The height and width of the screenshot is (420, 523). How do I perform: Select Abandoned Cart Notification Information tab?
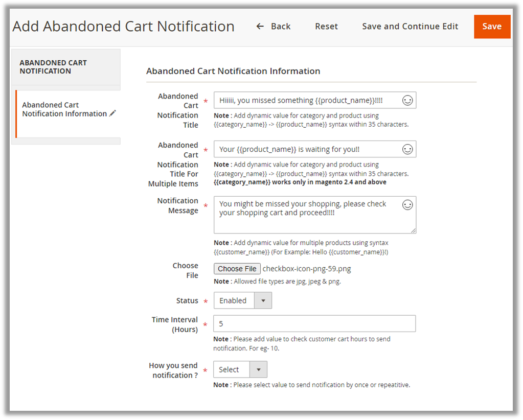64,109
